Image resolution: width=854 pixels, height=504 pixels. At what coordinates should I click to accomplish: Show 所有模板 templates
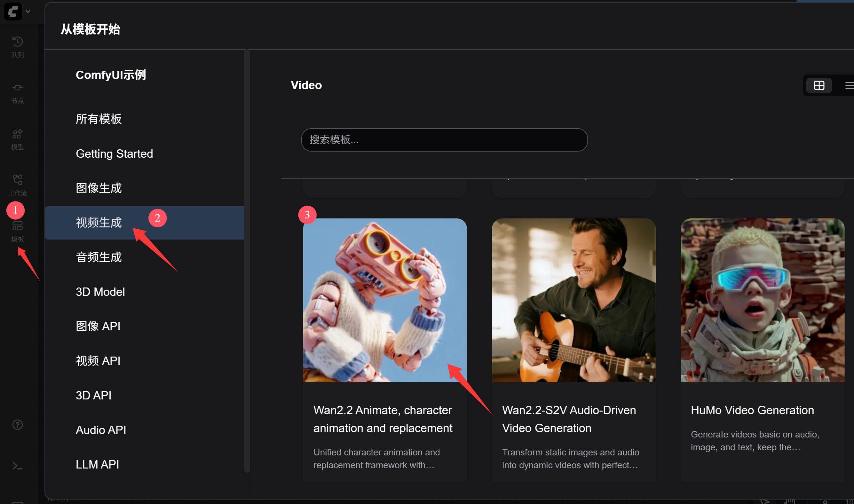[98, 119]
